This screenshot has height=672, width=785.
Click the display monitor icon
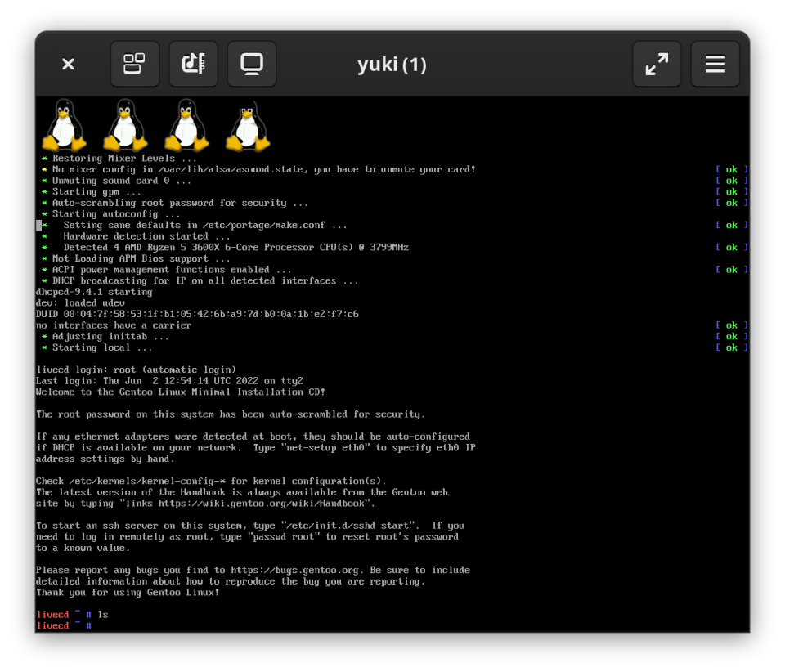click(252, 64)
